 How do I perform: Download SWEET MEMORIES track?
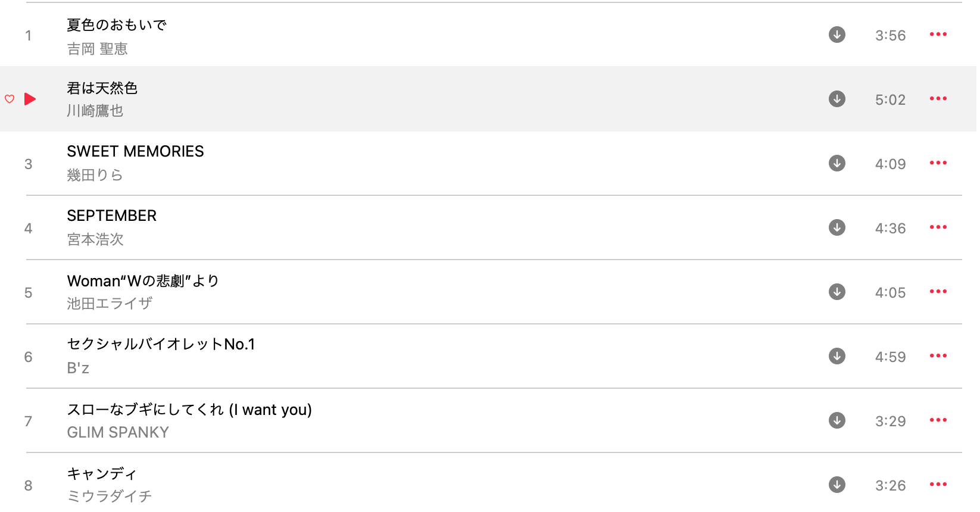837,163
